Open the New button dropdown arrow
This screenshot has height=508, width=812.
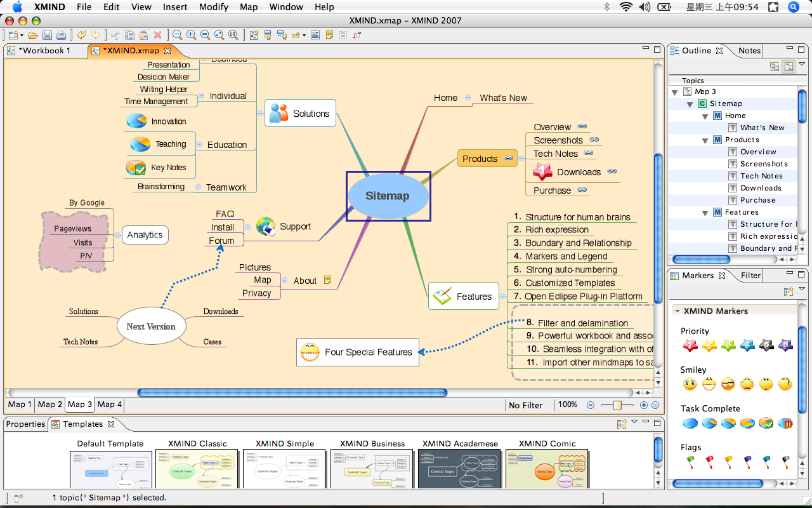(x=22, y=36)
